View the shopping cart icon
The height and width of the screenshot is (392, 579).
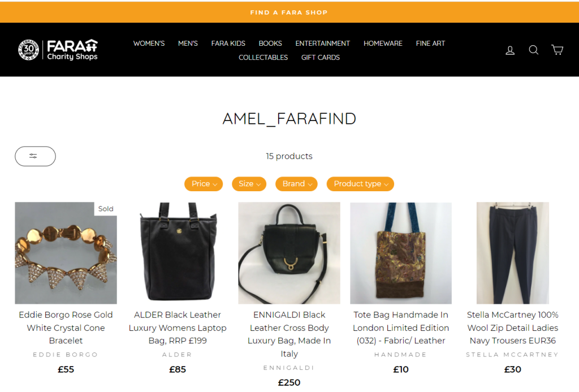(557, 50)
